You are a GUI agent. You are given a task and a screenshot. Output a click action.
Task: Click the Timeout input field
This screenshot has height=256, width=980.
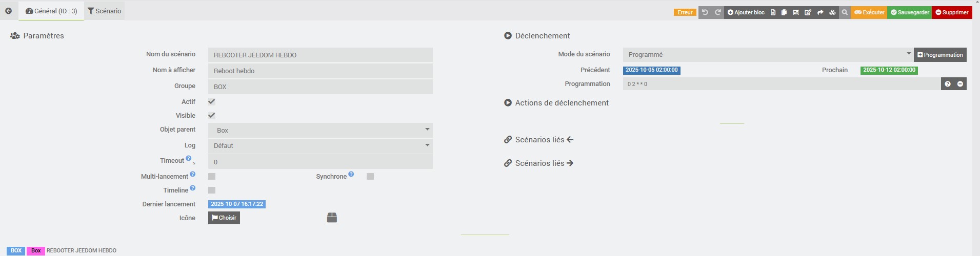pyautogui.click(x=320, y=162)
